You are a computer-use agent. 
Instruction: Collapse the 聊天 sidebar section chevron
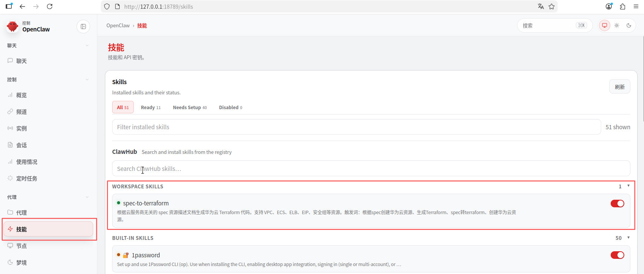pyautogui.click(x=87, y=45)
